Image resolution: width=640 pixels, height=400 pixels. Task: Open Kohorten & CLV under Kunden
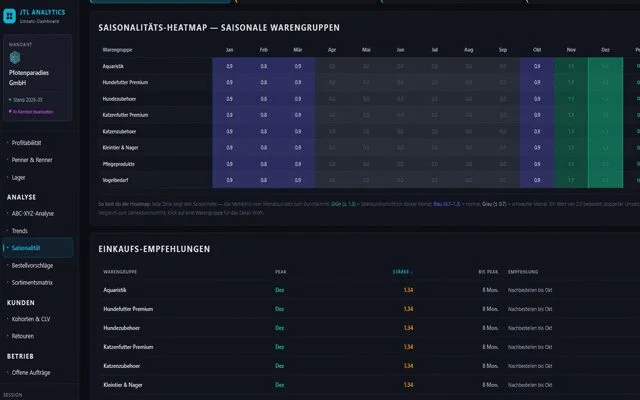[x=31, y=319]
